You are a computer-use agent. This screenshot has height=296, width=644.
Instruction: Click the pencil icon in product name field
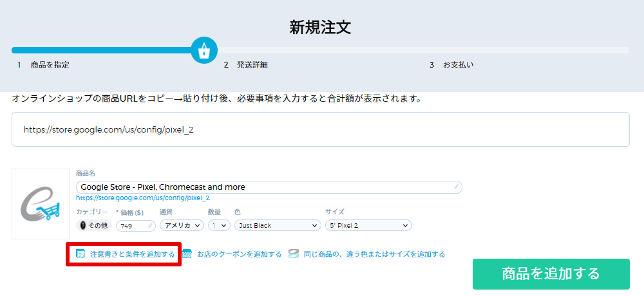(457, 187)
